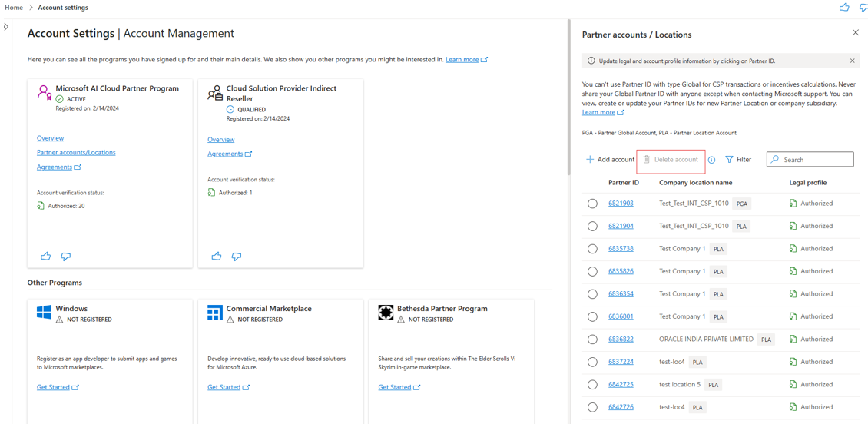
Task: Select radio button for partner 6821903
Action: click(x=592, y=204)
